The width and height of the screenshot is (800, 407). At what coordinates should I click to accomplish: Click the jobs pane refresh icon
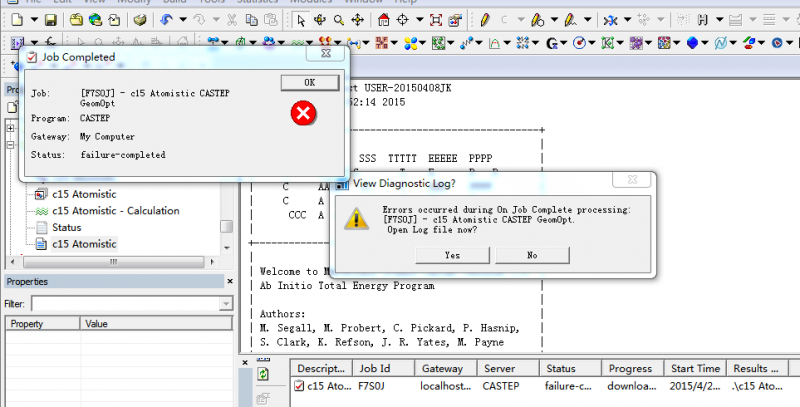pyautogui.click(x=263, y=374)
